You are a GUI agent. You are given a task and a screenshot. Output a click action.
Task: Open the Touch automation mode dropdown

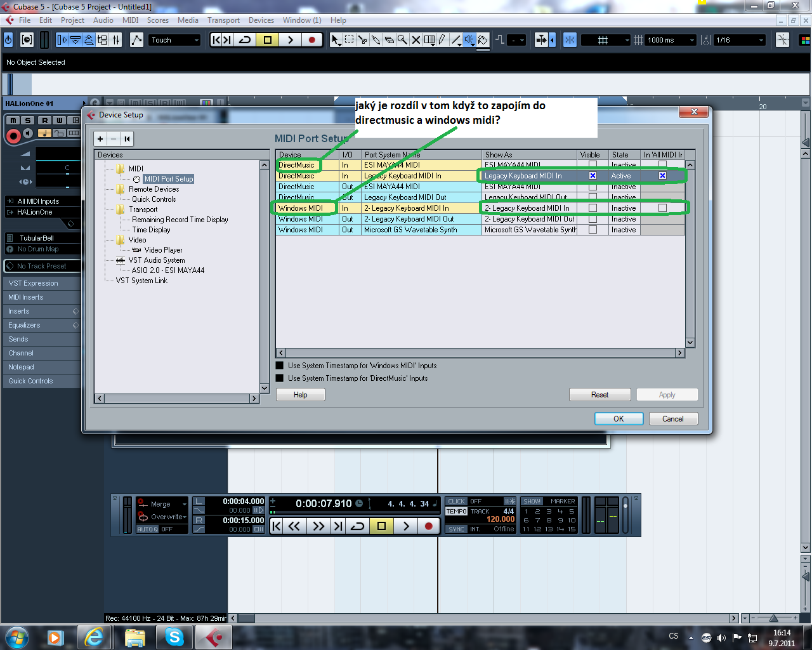(x=175, y=40)
